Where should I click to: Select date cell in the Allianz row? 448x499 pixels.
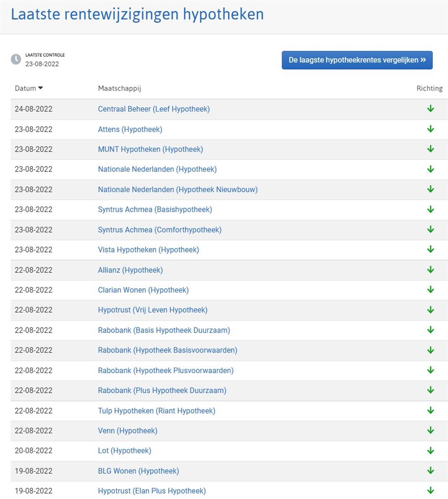33,270
